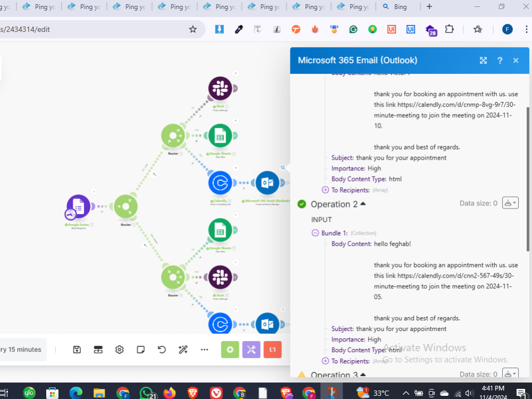The width and height of the screenshot is (532, 399).
Task: Click the Grammarly extension icon
Action: coord(353,29)
